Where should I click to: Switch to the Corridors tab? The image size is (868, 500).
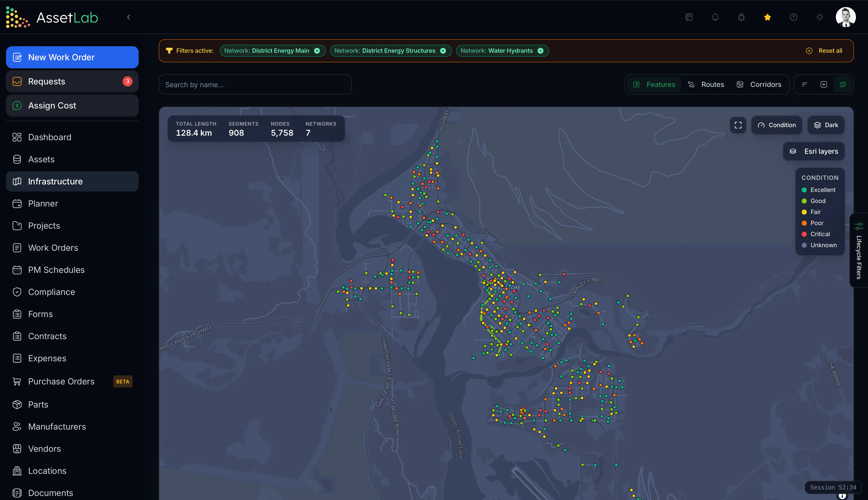point(759,84)
